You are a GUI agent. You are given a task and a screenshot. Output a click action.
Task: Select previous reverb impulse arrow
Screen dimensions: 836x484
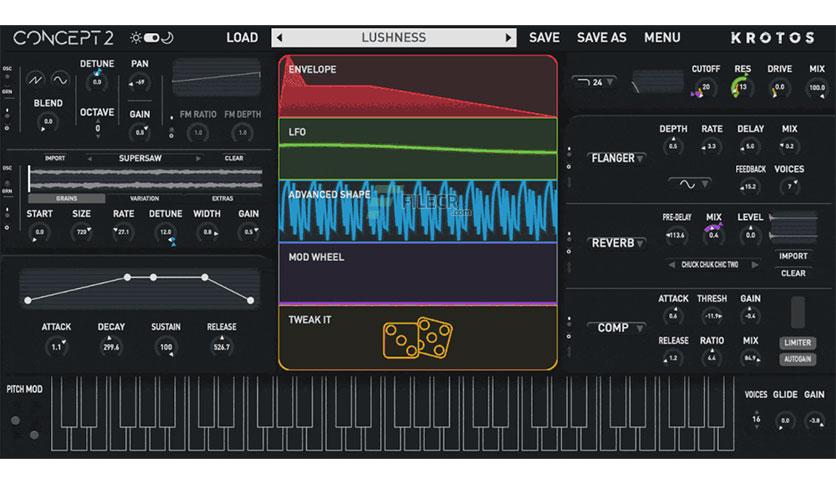[x=671, y=265]
